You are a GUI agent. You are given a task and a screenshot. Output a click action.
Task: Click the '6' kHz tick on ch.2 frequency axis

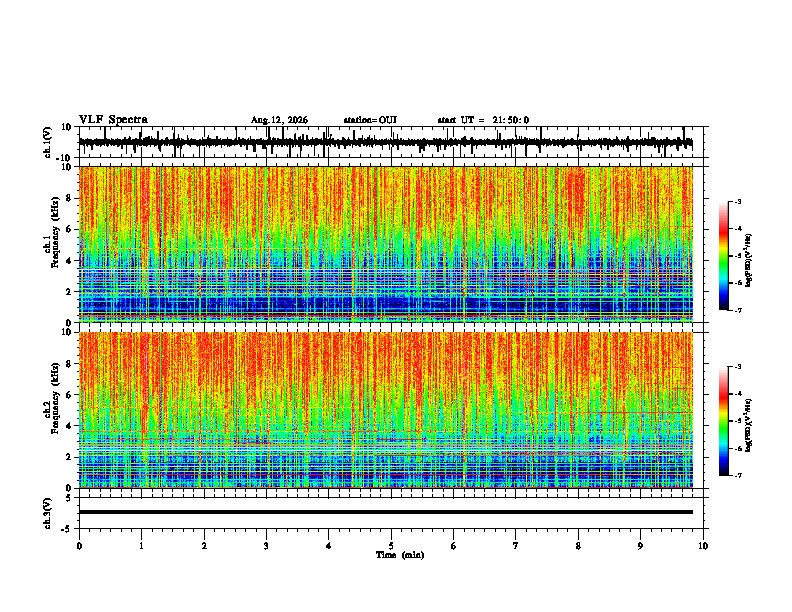pos(70,395)
